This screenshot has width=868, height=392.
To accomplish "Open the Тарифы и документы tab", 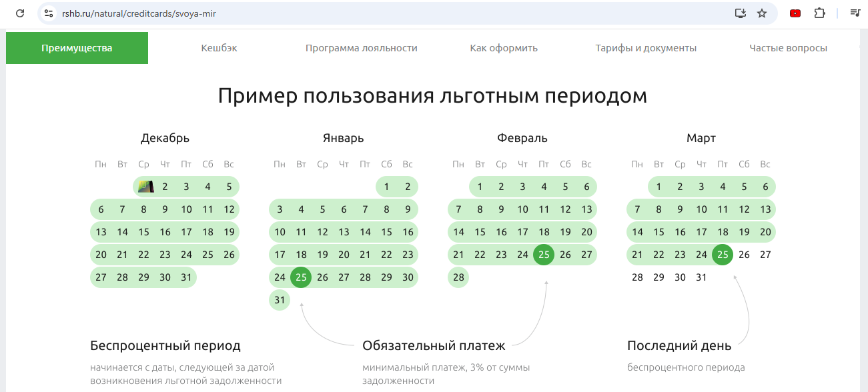I will pyautogui.click(x=646, y=48).
